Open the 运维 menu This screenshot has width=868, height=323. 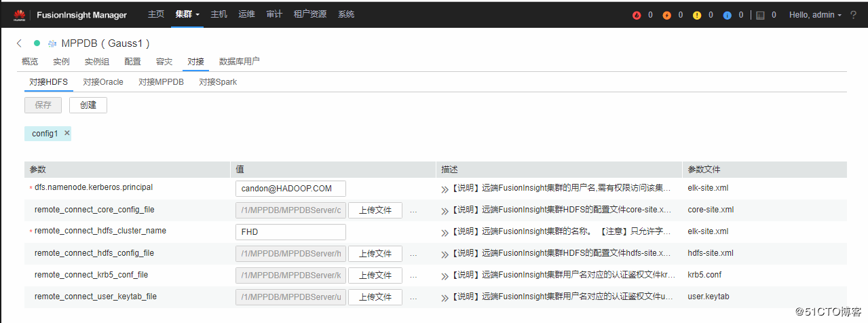click(x=246, y=14)
